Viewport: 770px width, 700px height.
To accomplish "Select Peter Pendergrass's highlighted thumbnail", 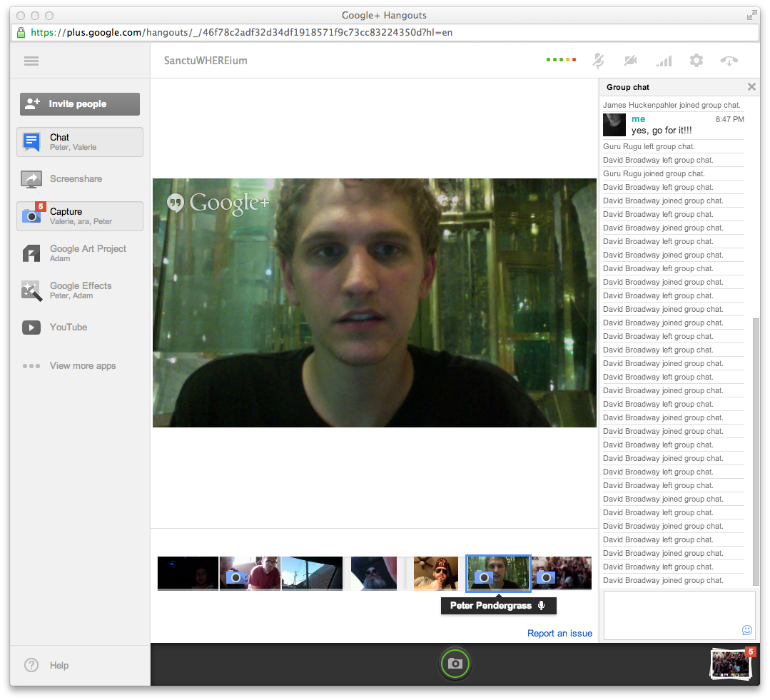I will (x=498, y=574).
